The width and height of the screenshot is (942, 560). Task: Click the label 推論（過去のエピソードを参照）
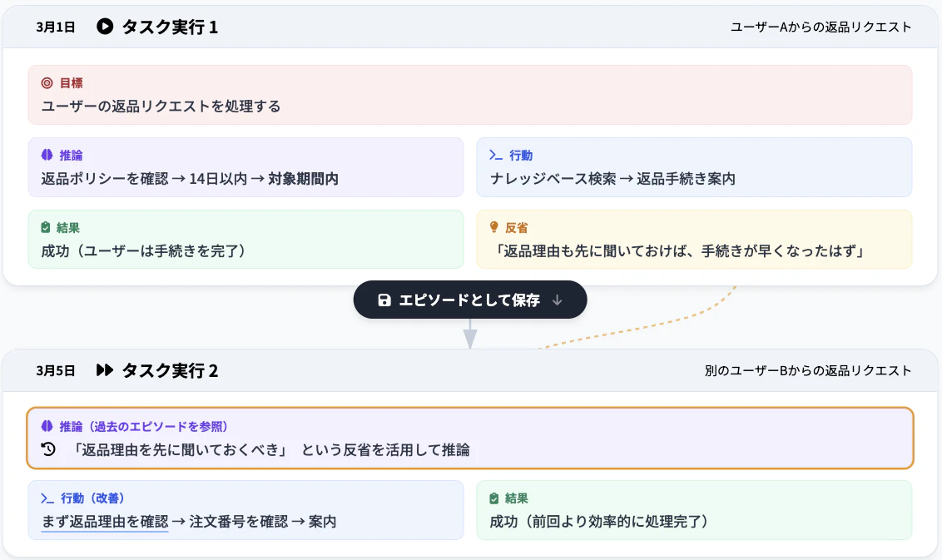click(x=144, y=427)
